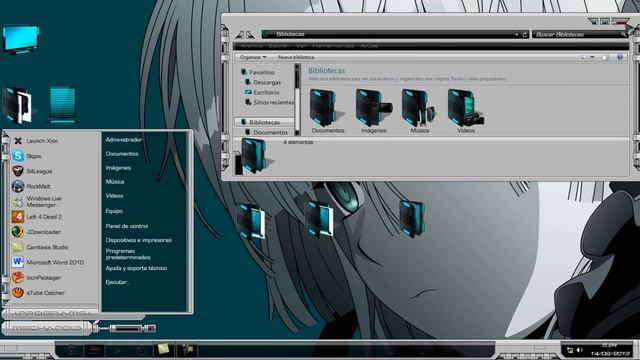Refresh the Bibliotecas address location

[x=524, y=35]
